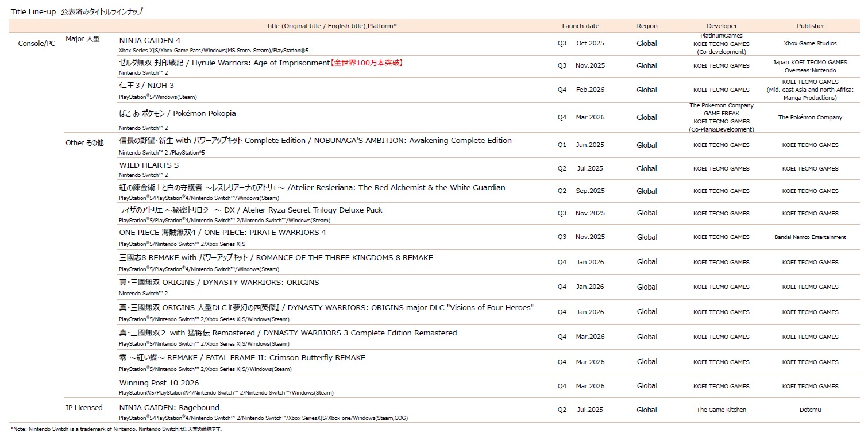This screenshot has height=440, width=868.
Task: Click "PlatinumGames" in the developer column
Action: (x=722, y=36)
